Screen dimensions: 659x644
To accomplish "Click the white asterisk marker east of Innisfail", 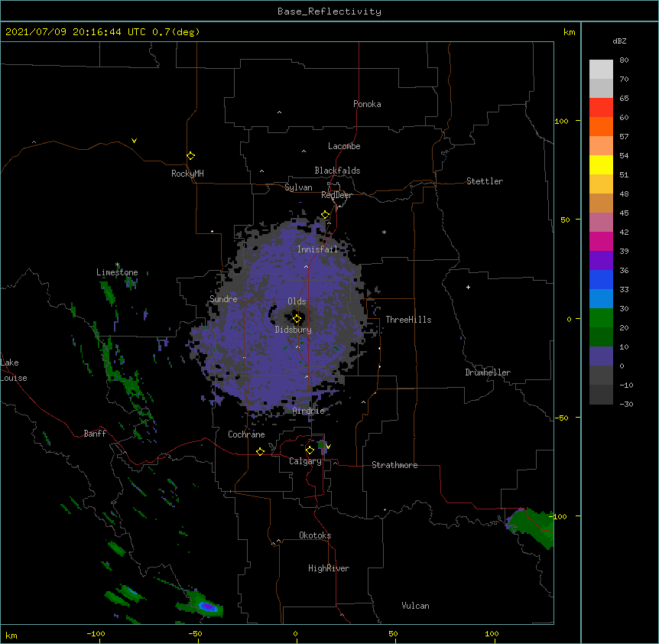I will coord(384,232).
